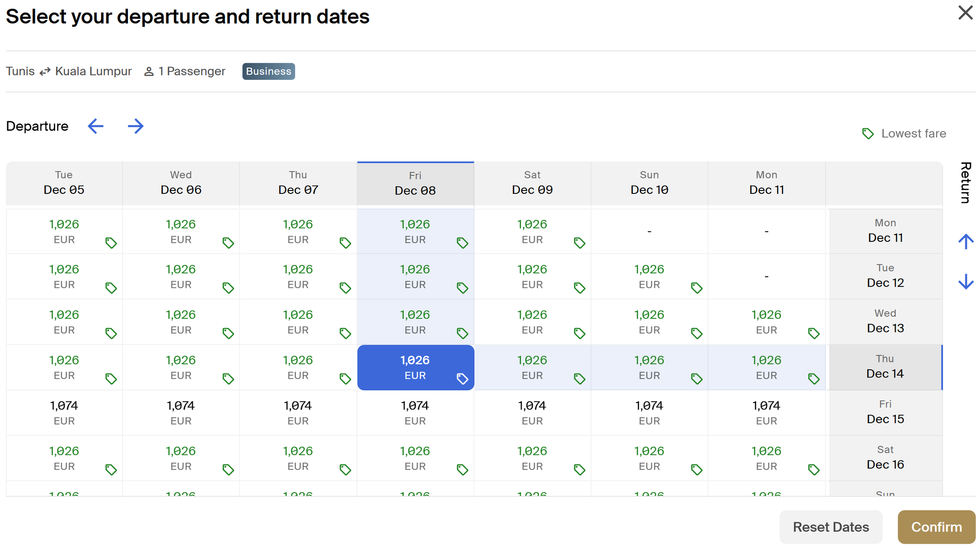Choose 1,074 EUR fare Dec 08 to Dec 15
The width and height of the screenshot is (980, 548).
(x=415, y=412)
